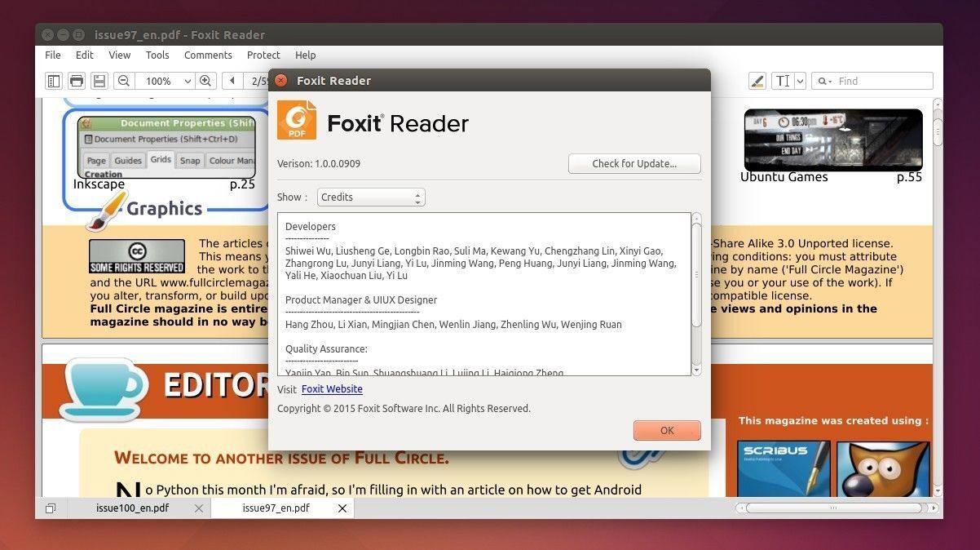Zoom in with the plus magnifier
Image resolution: width=980 pixels, height=550 pixels.
[x=205, y=81]
